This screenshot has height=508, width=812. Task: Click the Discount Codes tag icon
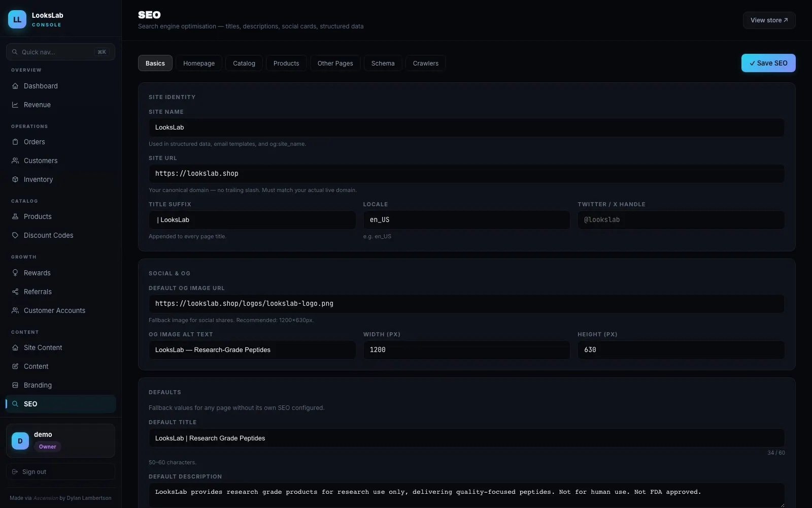click(15, 235)
